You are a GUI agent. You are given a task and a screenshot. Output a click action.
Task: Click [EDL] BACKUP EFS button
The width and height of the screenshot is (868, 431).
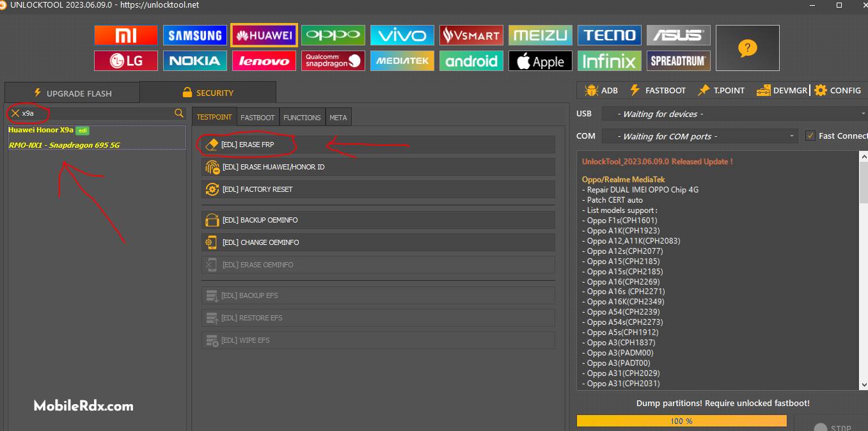[378, 295]
